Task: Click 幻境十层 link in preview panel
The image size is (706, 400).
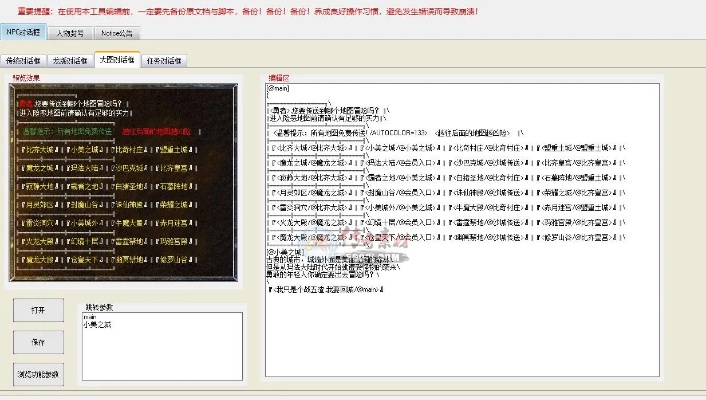Action: [x=85, y=241]
